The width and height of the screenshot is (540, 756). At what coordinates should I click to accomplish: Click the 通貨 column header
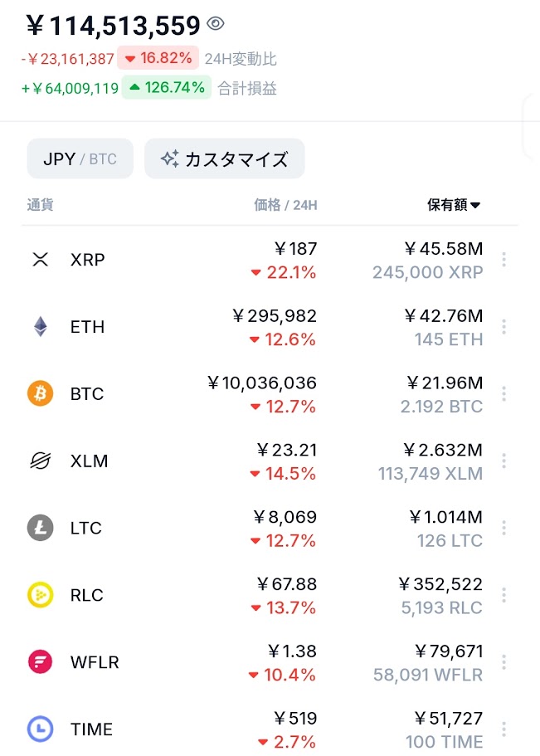(40, 206)
